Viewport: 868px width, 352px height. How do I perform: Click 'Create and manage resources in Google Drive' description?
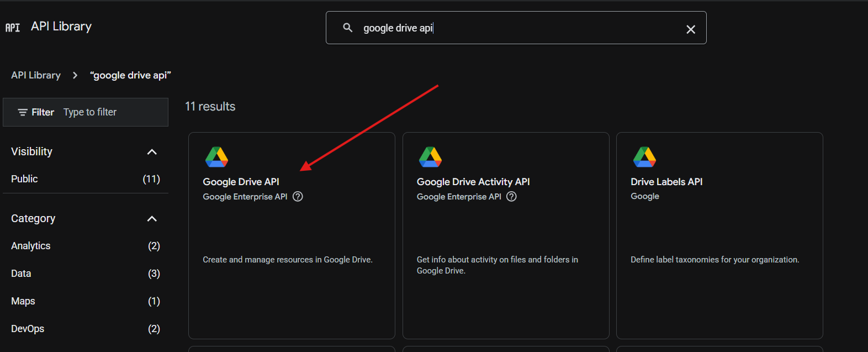click(288, 260)
